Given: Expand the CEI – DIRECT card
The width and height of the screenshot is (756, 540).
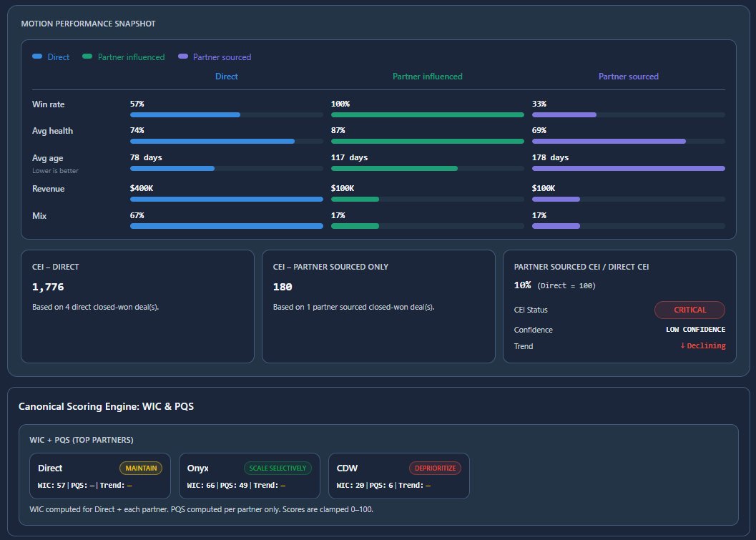Looking at the screenshot, I should coord(138,306).
